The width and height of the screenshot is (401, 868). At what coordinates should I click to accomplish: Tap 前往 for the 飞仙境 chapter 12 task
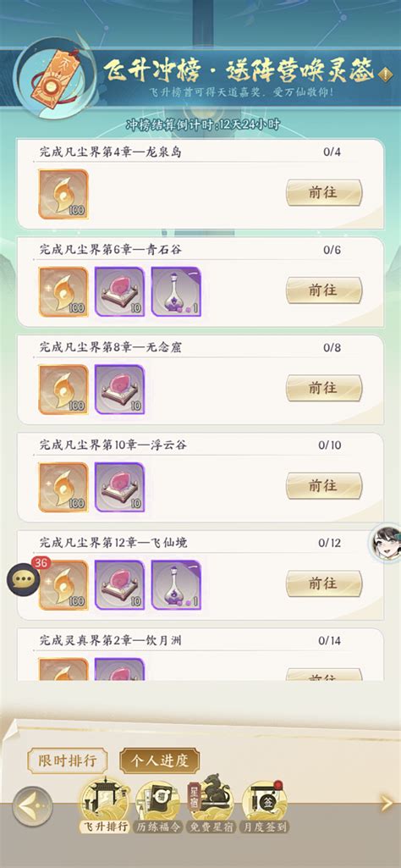coord(323,583)
